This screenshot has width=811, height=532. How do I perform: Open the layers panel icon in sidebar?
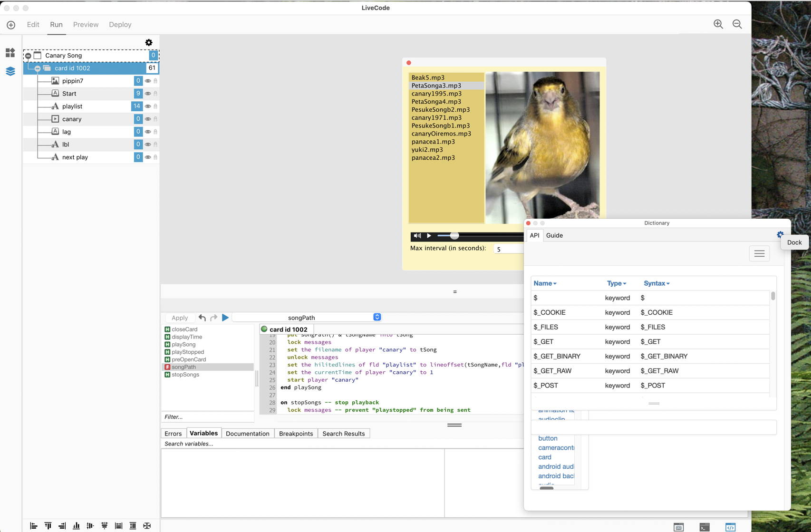[10, 71]
